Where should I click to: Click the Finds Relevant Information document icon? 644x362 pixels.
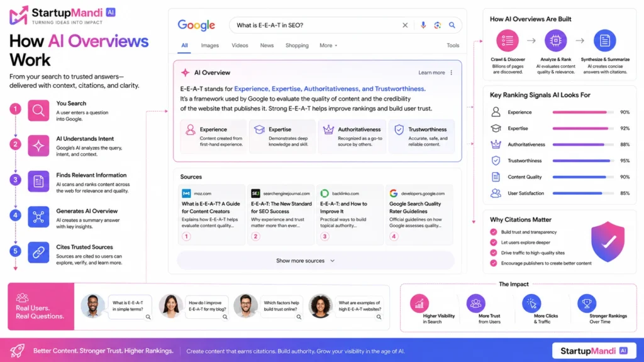(x=38, y=182)
